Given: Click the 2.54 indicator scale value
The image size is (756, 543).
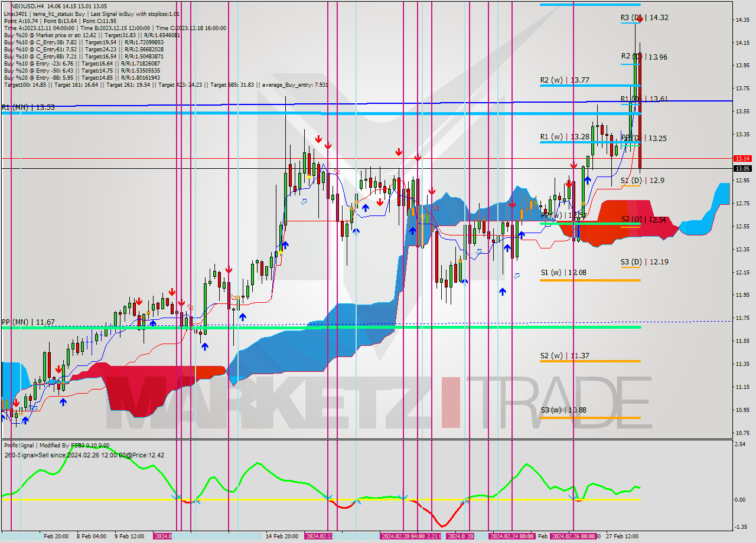Looking at the screenshot, I should tap(741, 444).
